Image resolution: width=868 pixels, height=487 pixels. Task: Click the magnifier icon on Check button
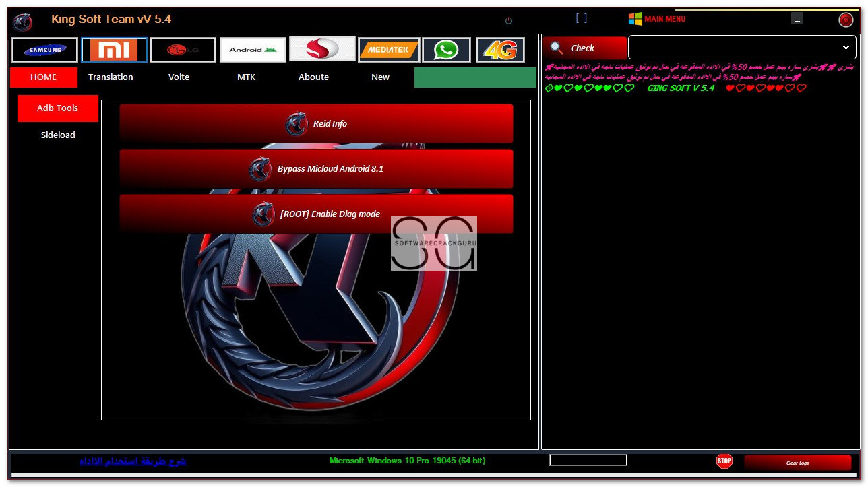pyautogui.click(x=557, y=48)
